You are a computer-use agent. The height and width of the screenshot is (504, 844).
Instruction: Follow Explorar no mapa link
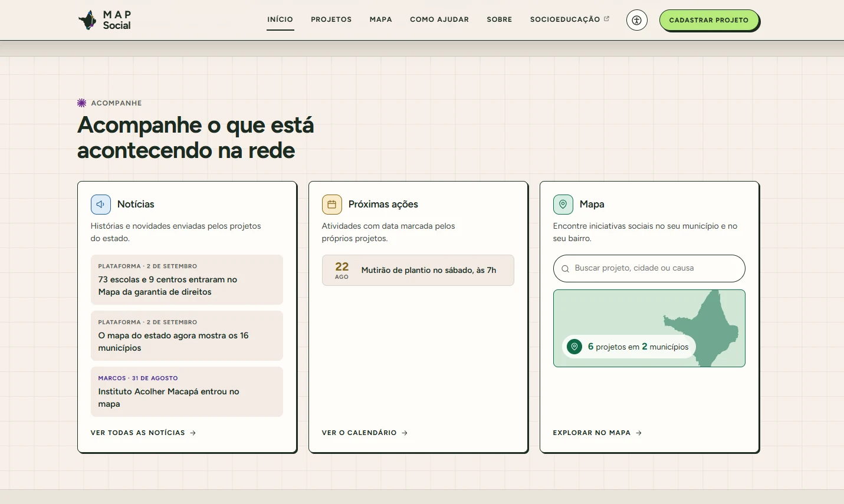(597, 433)
